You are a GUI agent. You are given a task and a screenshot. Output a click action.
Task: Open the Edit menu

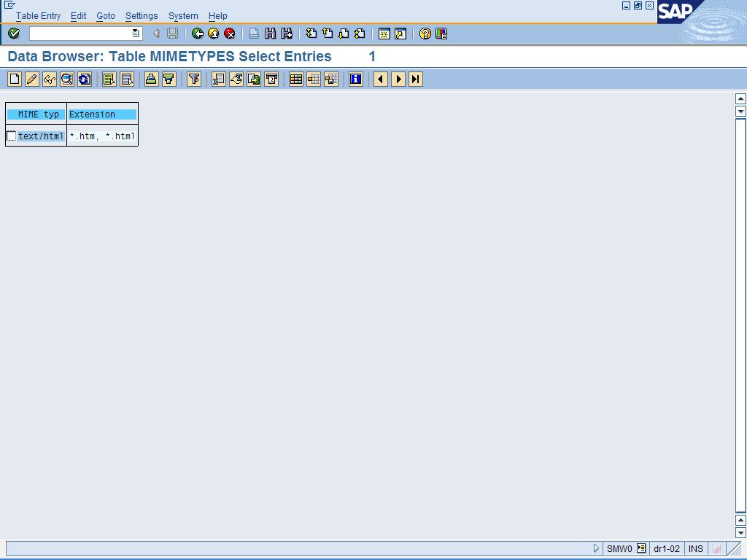click(78, 16)
